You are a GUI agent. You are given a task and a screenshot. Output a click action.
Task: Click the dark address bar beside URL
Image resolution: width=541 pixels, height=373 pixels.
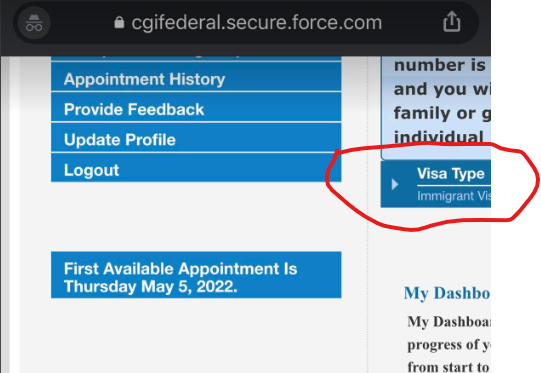(412, 23)
